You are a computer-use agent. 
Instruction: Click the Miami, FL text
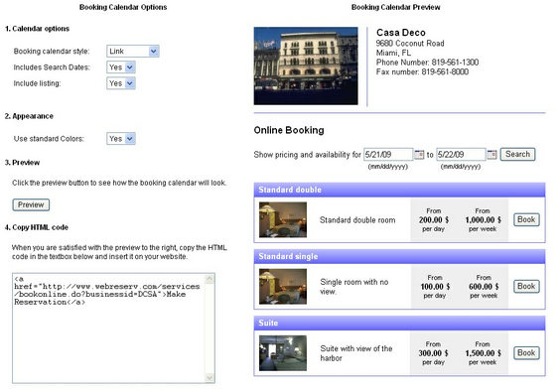click(x=393, y=53)
